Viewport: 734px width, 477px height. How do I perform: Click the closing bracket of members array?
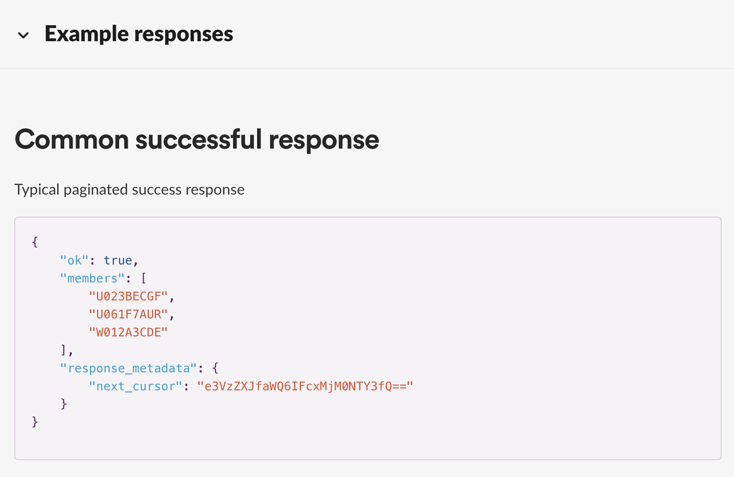[64, 350]
